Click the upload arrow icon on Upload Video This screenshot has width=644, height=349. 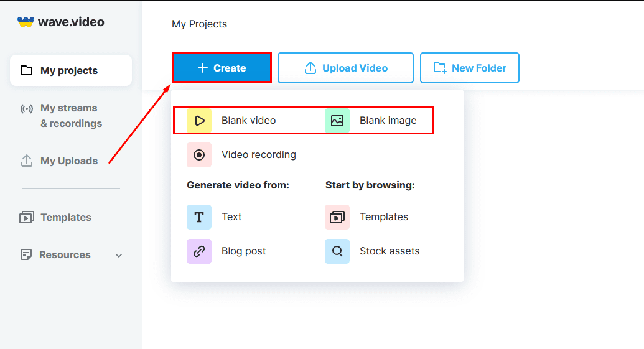310,68
